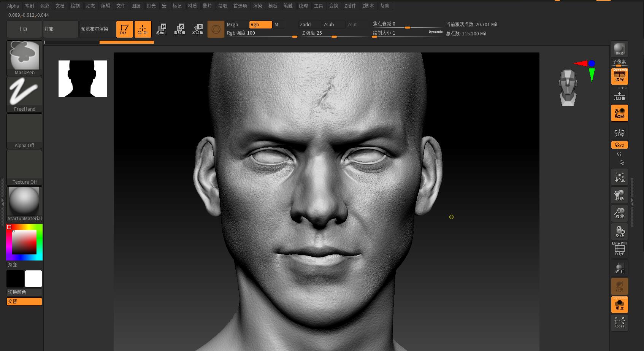Select the Z axis rotation icon
644x351 pixels.
tap(622, 163)
